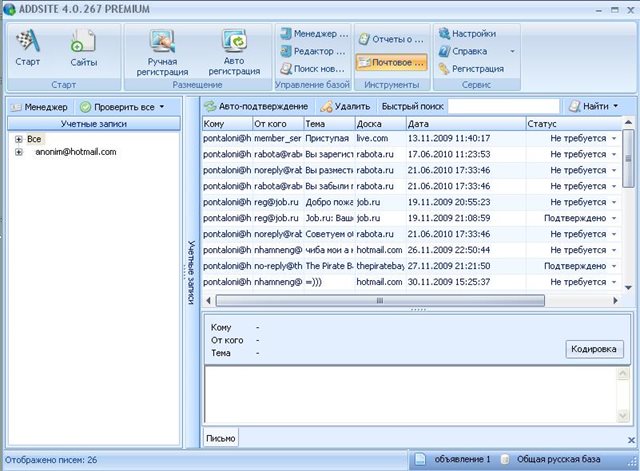Open the Редактор editor item
Viewport: 640px width, 471px height.
[x=313, y=51]
